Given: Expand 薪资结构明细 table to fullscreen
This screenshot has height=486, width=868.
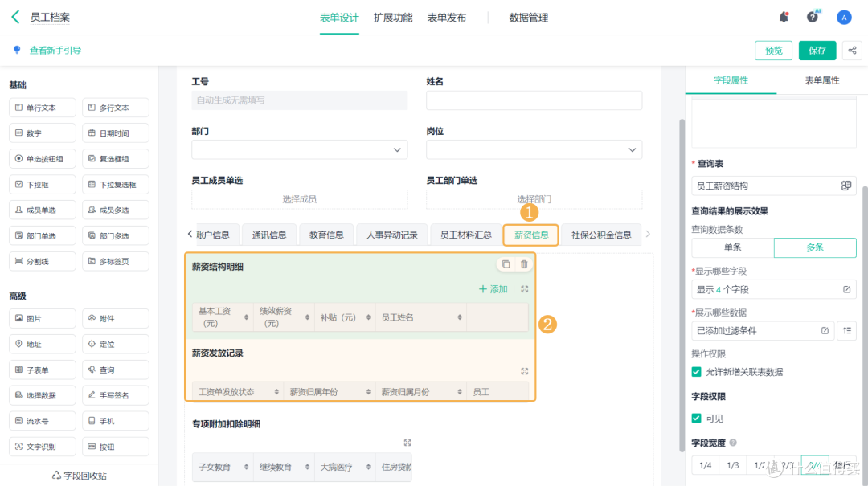Looking at the screenshot, I should pyautogui.click(x=524, y=289).
